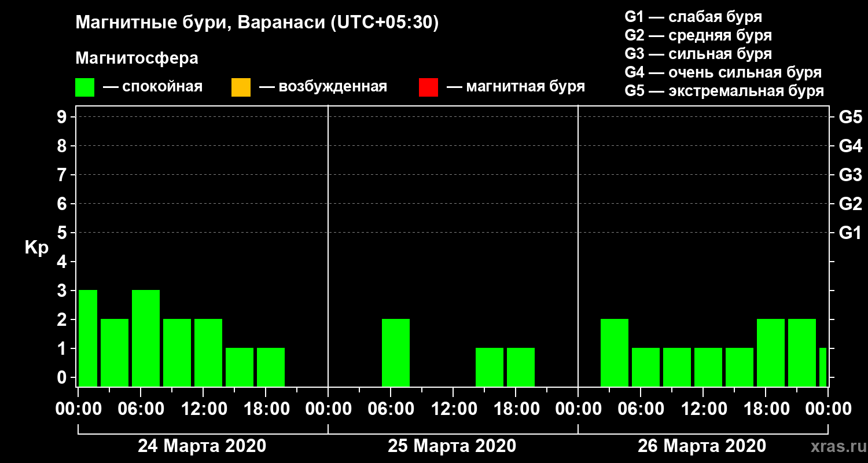The image size is (868, 463).
Task: Click the 'G4' label on right axis
Action: [x=850, y=146]
